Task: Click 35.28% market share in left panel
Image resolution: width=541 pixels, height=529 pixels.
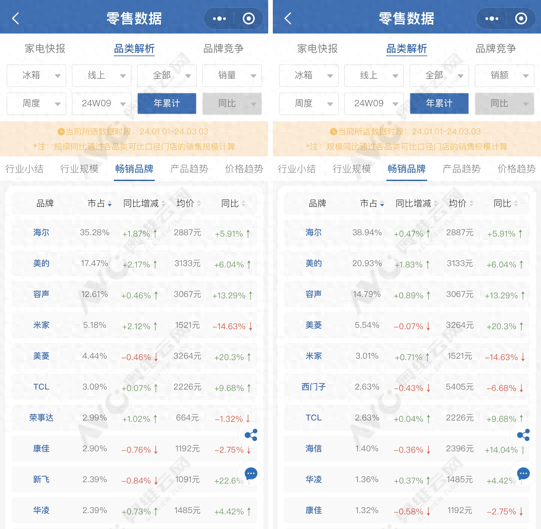Action: pyautogui.click(x=95, y=233)
